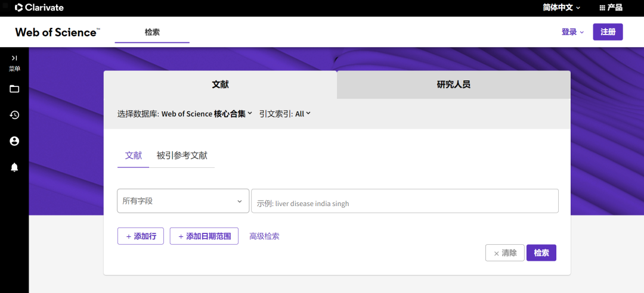Open the 简体中文 language dropdown
This screenshot has height=293, width=644.
(562, 7)
